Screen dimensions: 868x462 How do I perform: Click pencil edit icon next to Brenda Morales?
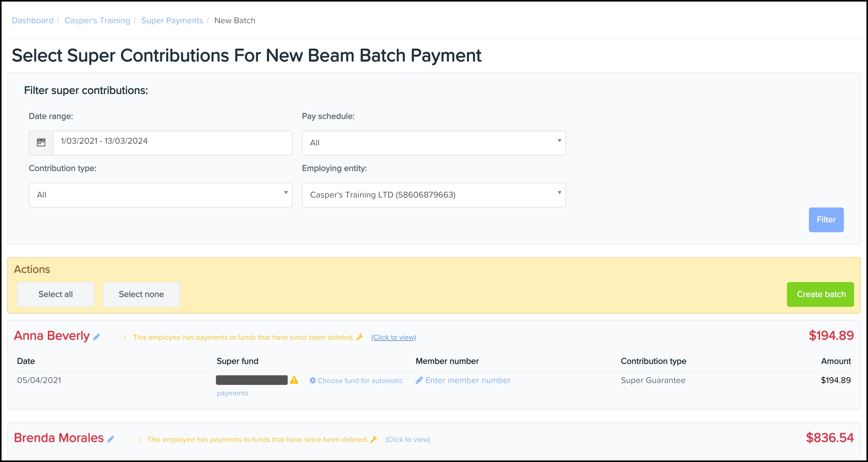(110, 439)
